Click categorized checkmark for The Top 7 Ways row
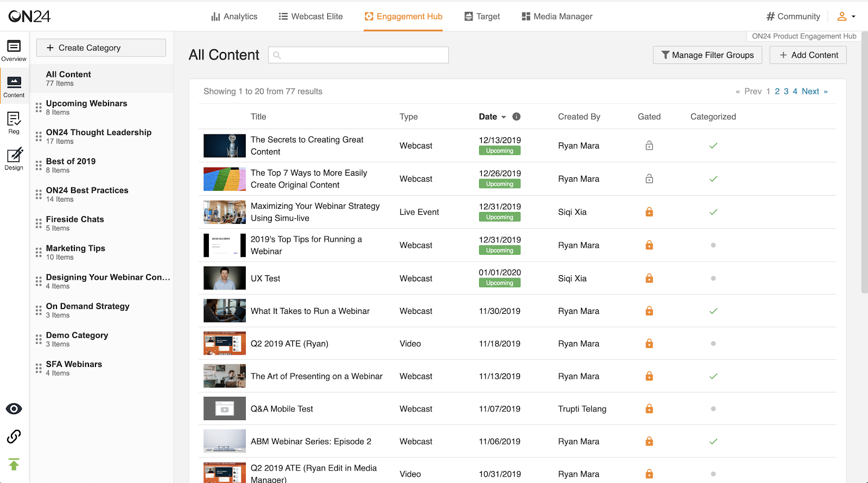Viewport: 868px width, 483px height. coord(713,178)
